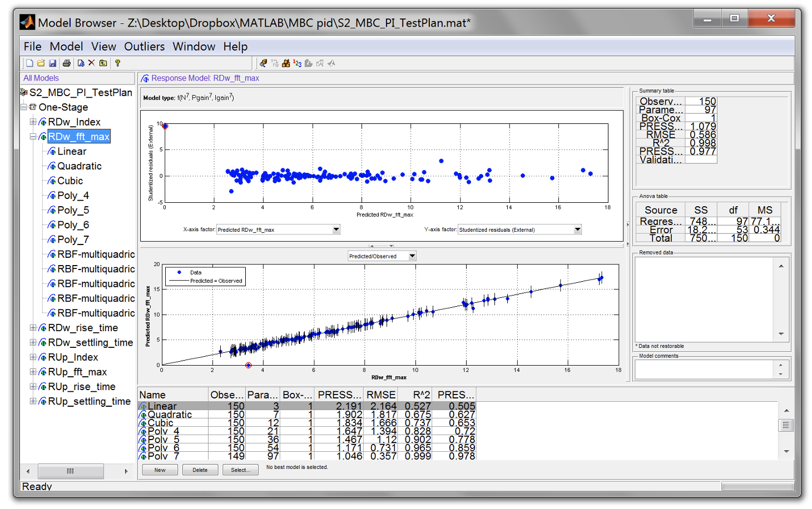Click the New project toolbar icon

pos(29,63)
